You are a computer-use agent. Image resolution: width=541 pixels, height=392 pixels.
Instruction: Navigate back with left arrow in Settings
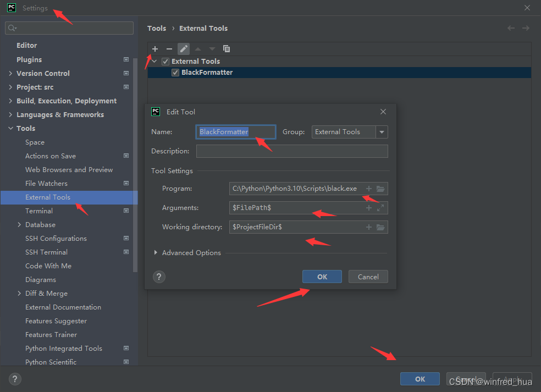tap(511, 28)
